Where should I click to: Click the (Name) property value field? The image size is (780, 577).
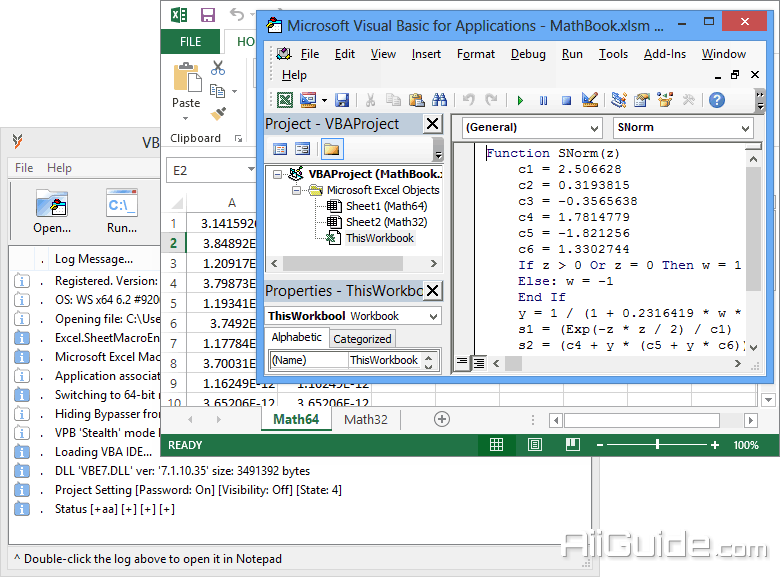[384, 360]
